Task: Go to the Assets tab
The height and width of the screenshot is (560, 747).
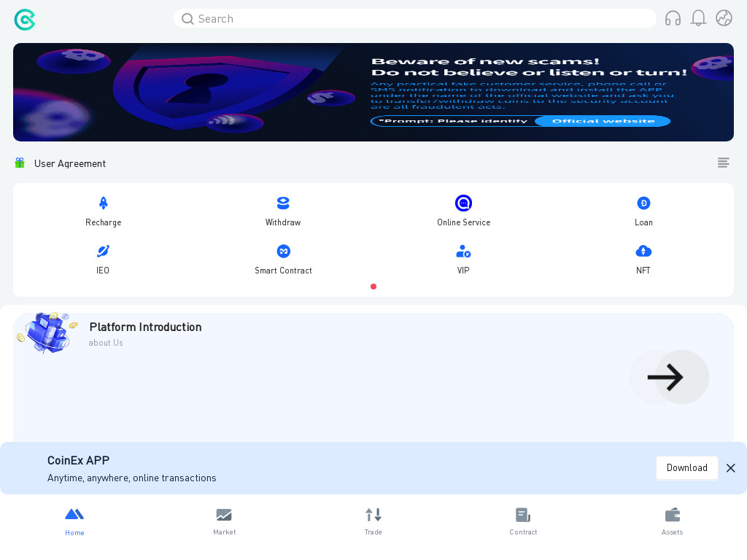Action: (672, 521)
